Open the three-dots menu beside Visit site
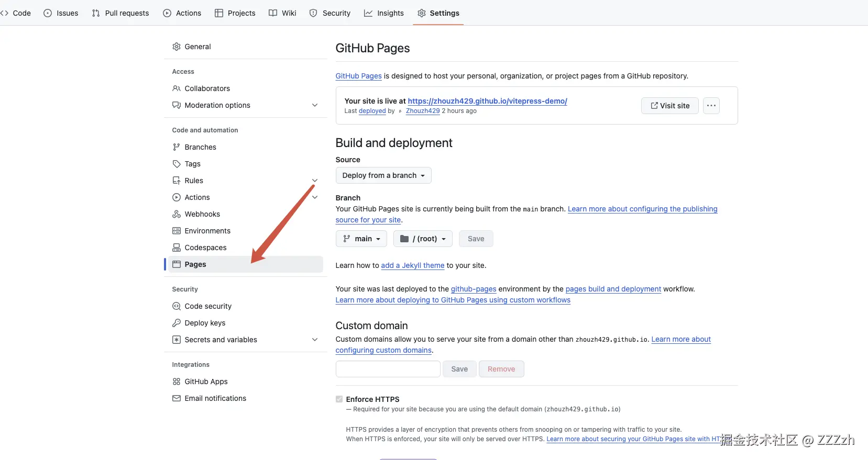This screenshot has width=868, height=460. 711,106
